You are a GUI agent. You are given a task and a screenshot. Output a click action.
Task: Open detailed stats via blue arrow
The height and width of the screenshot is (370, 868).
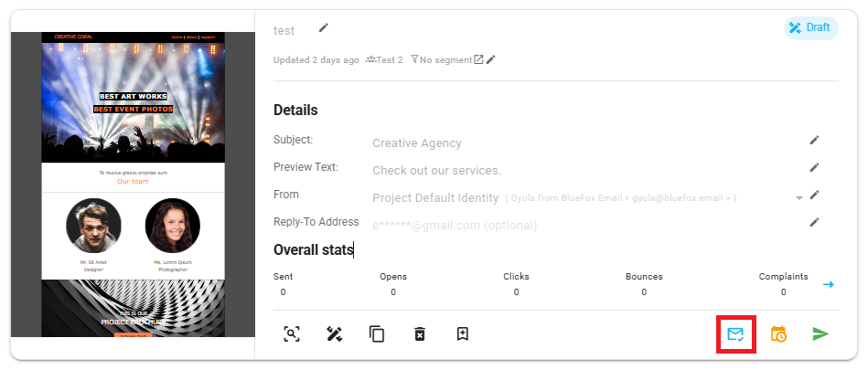tap(828, 284)
